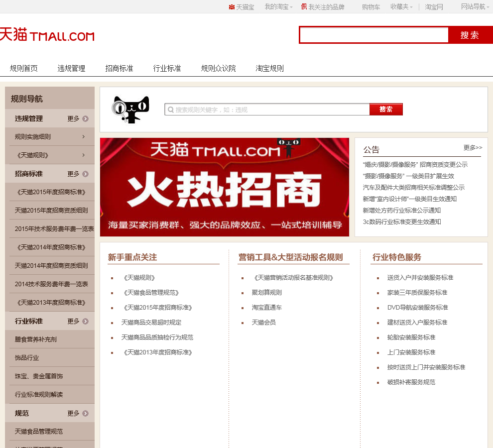
Task: Click the arrow icon next to 招商标准 更多
Action: 86,174
